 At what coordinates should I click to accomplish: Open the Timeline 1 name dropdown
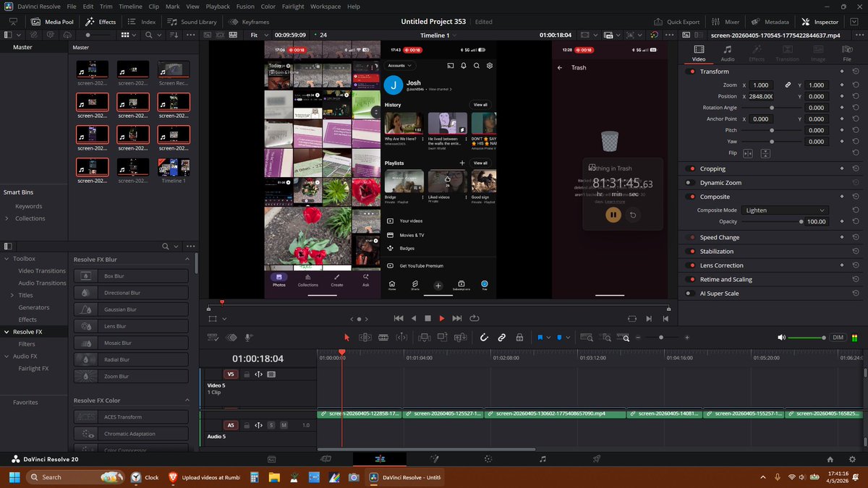coord(439,35)
